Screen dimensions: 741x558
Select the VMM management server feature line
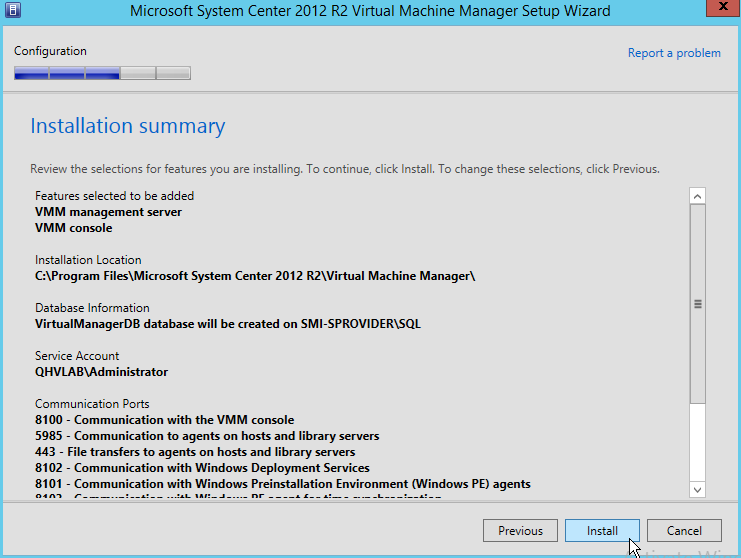[x=108, y=212]
